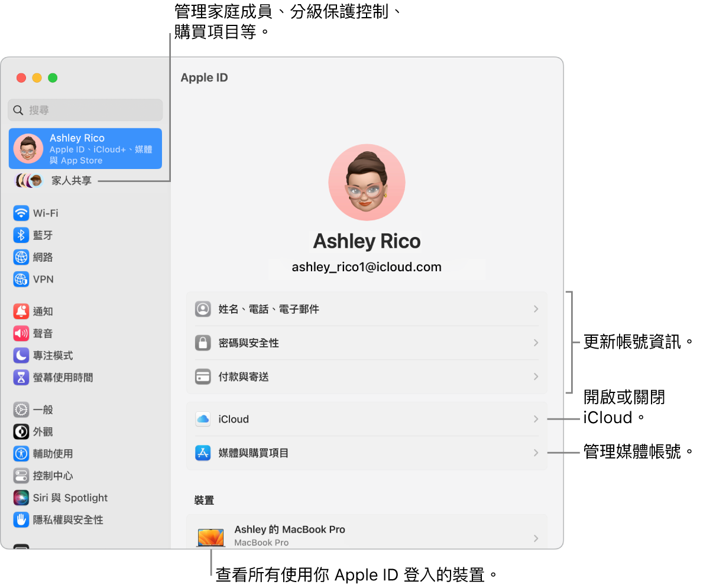Click inside the 搜尋 search field
The height and width of the screenshot is (588, 703).
pyautogui.click(x=85, y=110)
